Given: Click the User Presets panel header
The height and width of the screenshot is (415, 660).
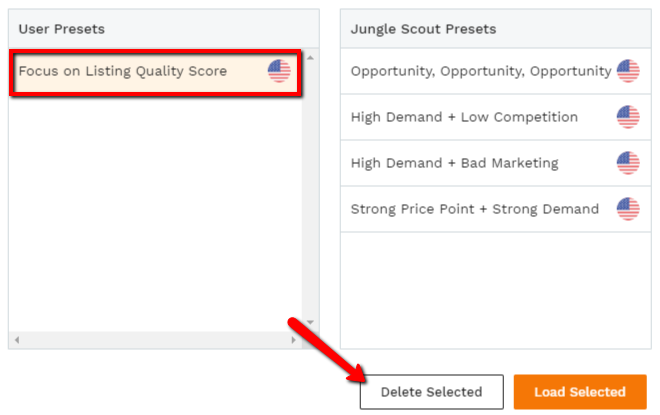Looking at the screenshot, I should [x=164, y=29].
